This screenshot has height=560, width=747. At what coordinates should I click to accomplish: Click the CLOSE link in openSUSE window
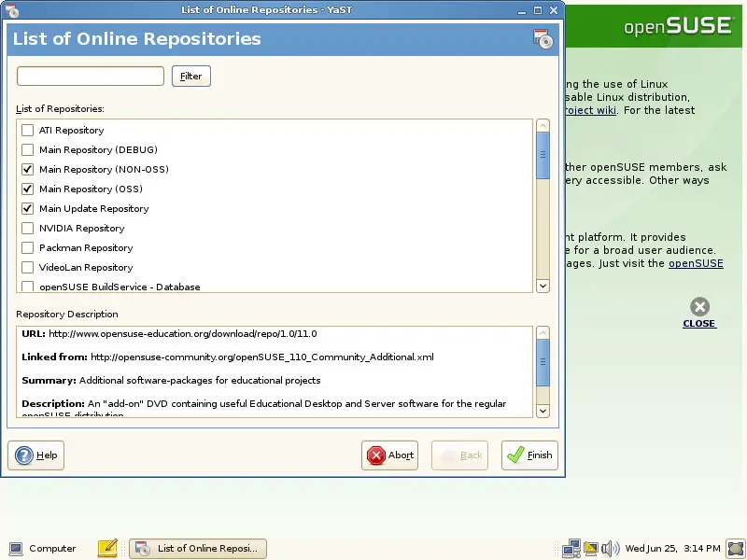tap(698, 323)
